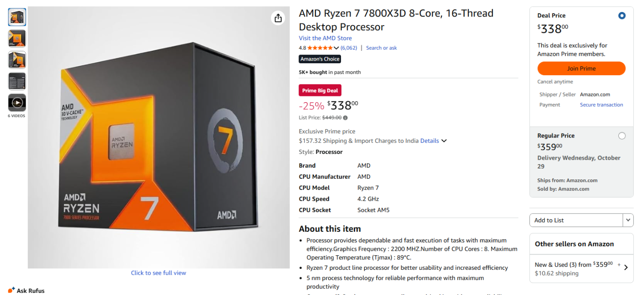Click the share icon on product image
Viewport: 644px width, 295px height.
278,18
